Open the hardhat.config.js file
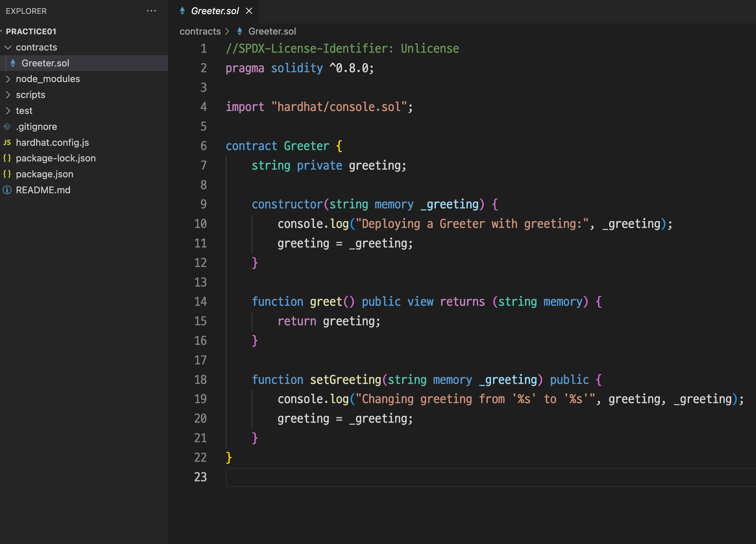 52,143
